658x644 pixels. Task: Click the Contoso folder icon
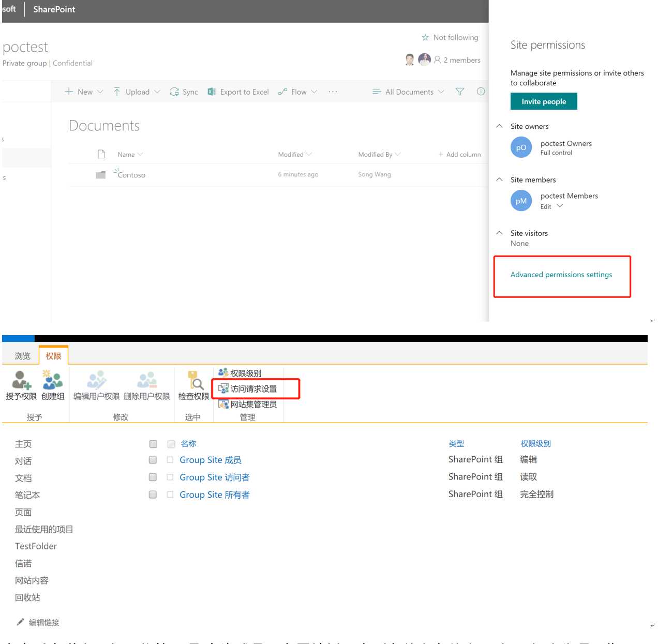click(101, 175)
